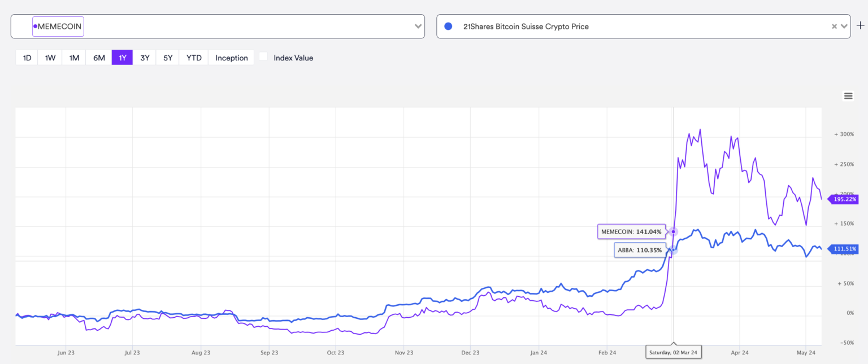
Task: Expand the 21Shares Bitcoin Suisse dropdown arrow
Action: (x=844, y=27)
